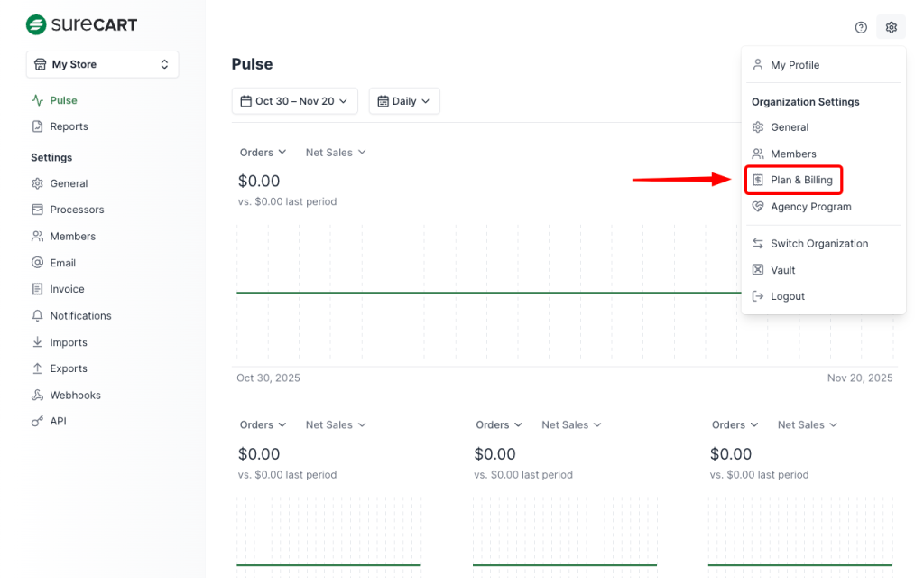Select Plan & Billing menu item

tap(801, 181)
